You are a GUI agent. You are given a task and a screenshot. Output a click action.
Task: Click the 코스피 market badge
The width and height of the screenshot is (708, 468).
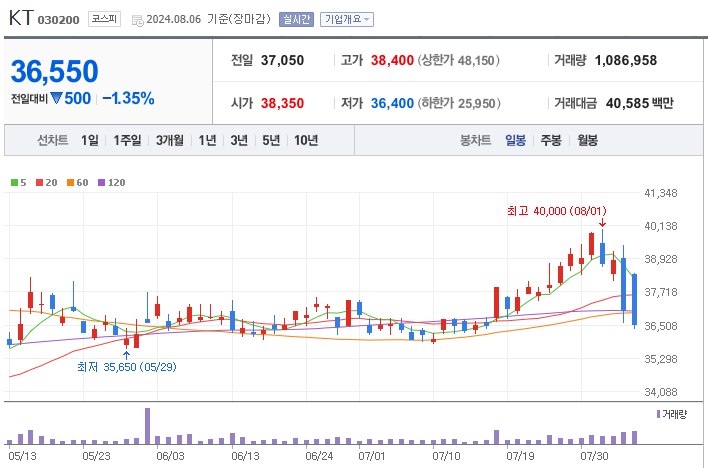point(104,19)
